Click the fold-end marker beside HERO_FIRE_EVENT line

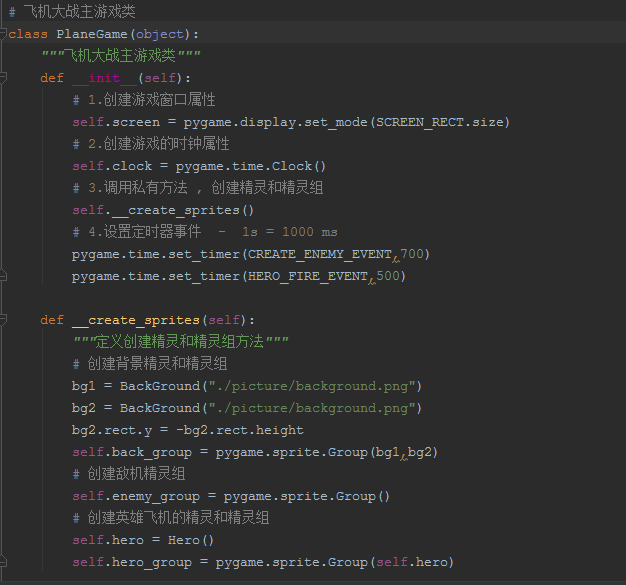[3, 276]
